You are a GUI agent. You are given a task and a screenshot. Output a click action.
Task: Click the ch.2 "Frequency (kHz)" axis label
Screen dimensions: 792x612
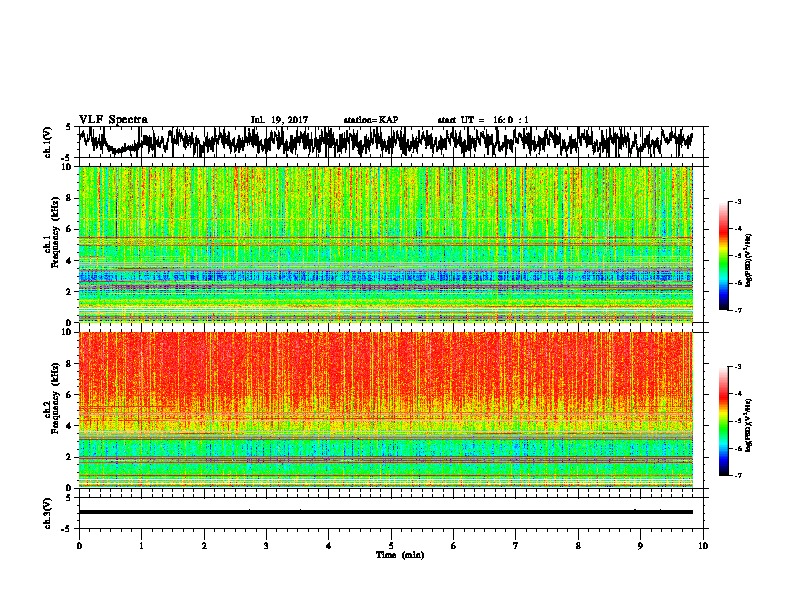[x=55, y=398]
